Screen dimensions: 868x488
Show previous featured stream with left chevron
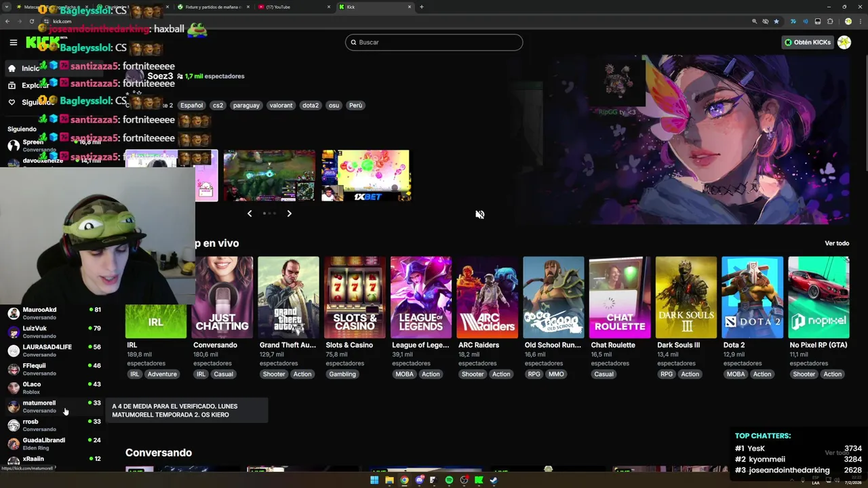click(x=250, y=213)
